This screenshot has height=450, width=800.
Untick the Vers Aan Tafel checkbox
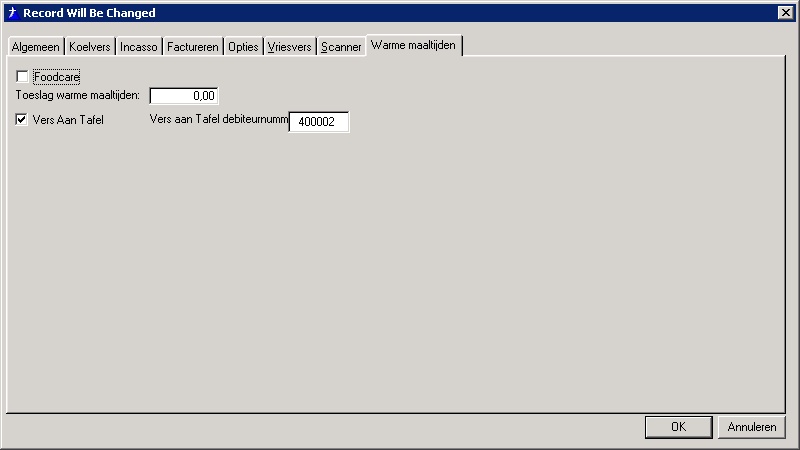pyautogui.click(x=21, y=119)
